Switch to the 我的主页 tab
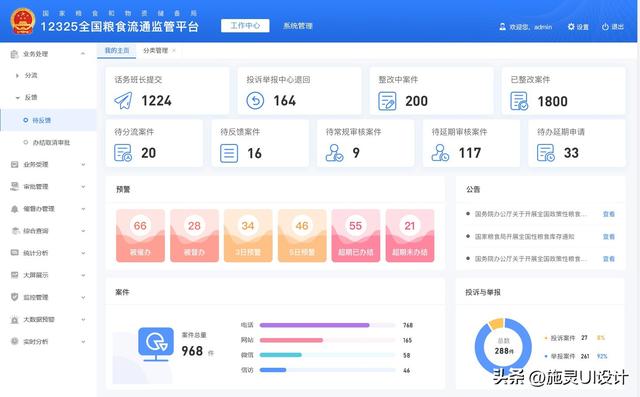 coord(117,51)
